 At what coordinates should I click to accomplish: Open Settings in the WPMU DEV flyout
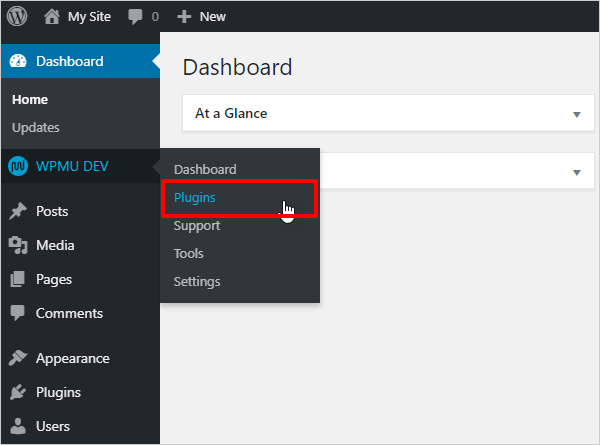point(197,282)
